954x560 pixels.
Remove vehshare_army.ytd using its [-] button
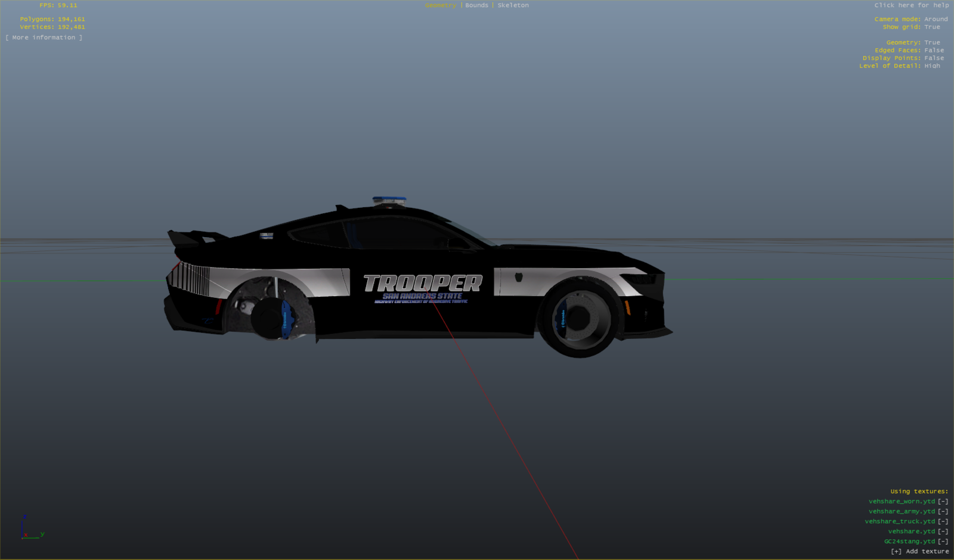point(943,512)
